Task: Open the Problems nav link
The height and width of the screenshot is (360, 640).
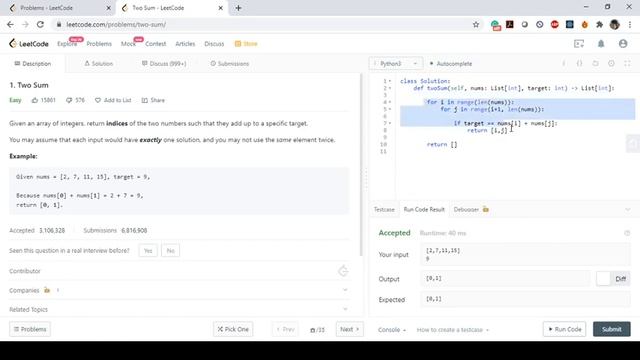Action: click(99, 44)
